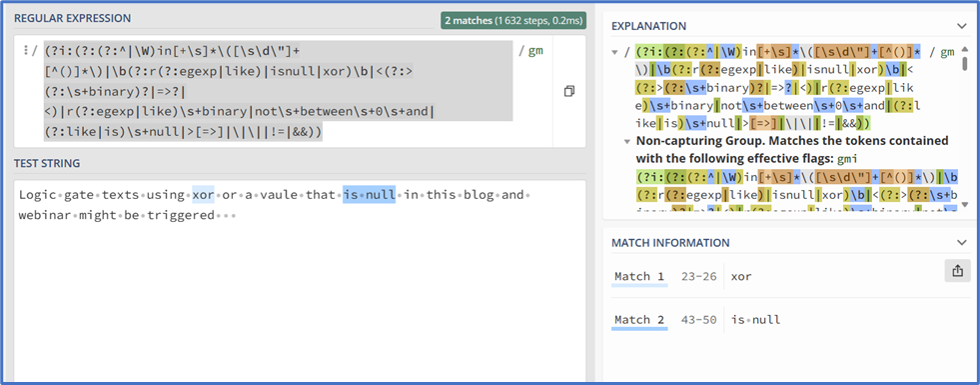Click the TEST STRING heading
The width and height of the screenshot is (980, 385).
point(47,164)
